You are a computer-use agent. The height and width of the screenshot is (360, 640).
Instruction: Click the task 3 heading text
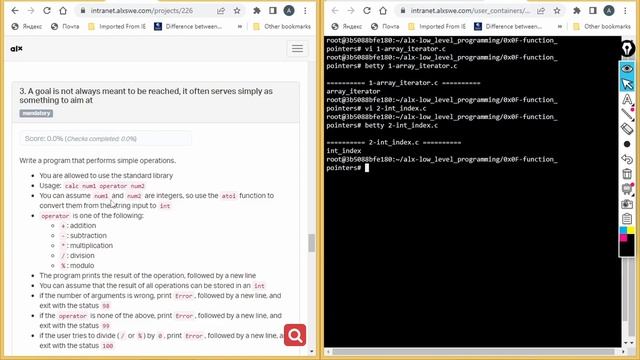pos(146,96)
